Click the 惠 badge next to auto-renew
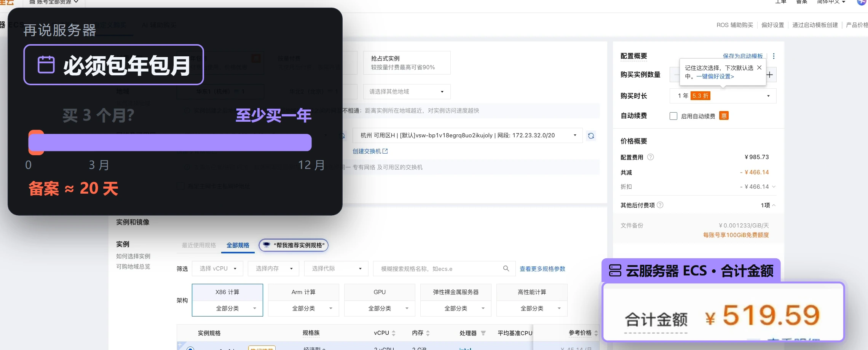The height and width of the screenshot is (350, 868). click(x=724, y=116)
